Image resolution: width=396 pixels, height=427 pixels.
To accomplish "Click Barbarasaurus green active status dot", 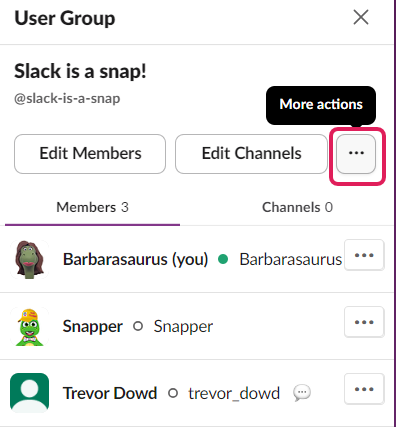I will point(223,259).
